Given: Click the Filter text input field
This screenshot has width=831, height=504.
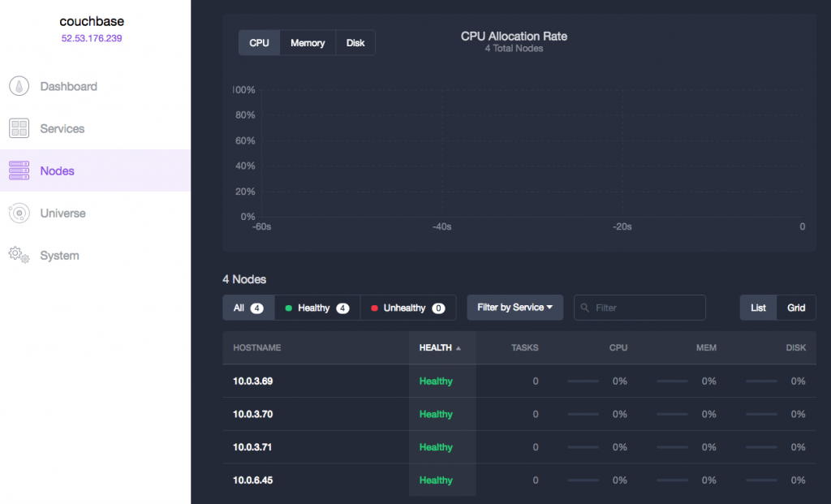Looking at the screenshot, I should 645,308.
